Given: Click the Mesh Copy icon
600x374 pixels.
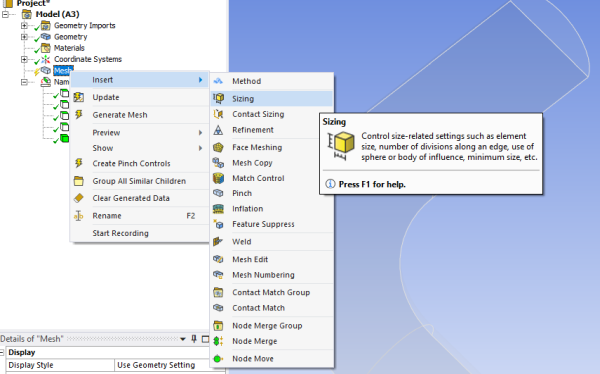Looking at the screenshot, I should coord(218,163).
